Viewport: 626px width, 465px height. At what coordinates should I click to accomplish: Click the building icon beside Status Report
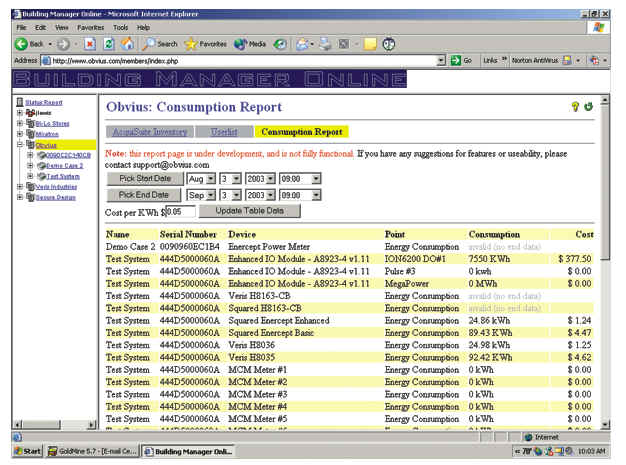pyautogui.click(x=20, y=102)
